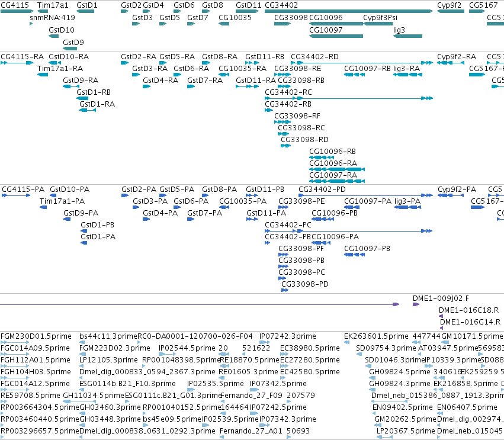Select the GstD8-RA transcript label
The width and height of the screenshot is (504, 440).
[x=220, y=57]
